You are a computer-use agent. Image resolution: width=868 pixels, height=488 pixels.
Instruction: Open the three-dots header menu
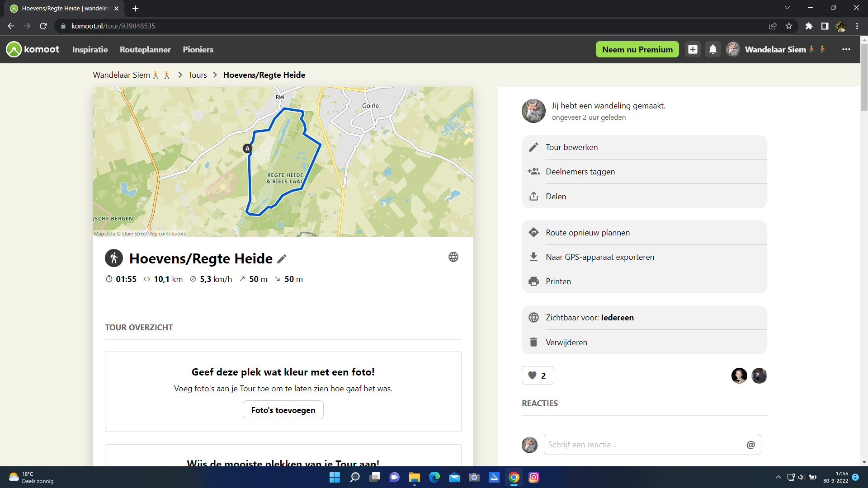[846, 49]
